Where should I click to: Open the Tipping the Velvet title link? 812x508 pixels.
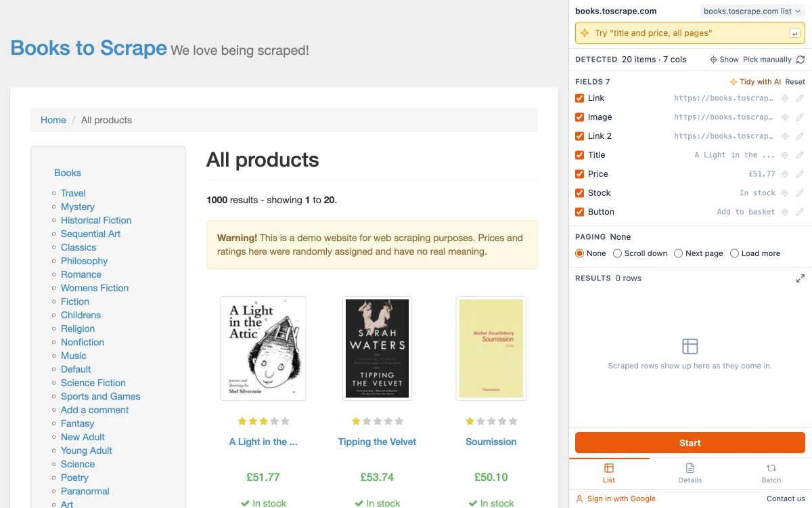pos(377,442)
